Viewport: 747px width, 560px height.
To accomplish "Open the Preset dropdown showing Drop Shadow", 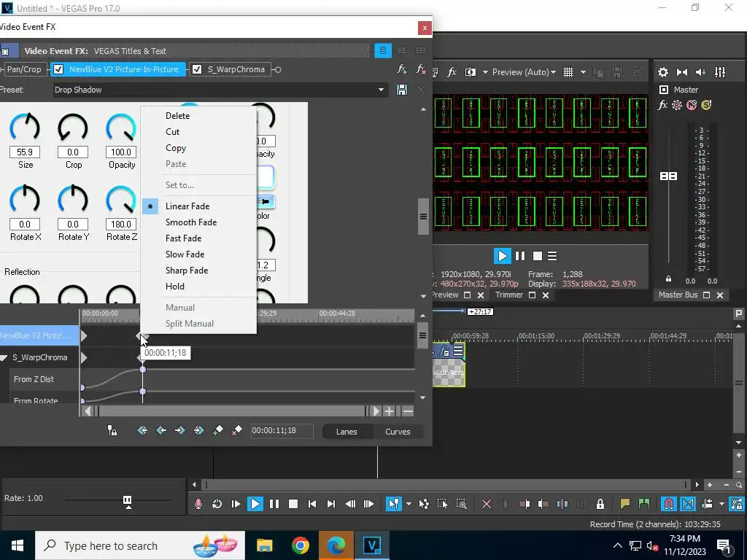I will click(x=220, y=90).
